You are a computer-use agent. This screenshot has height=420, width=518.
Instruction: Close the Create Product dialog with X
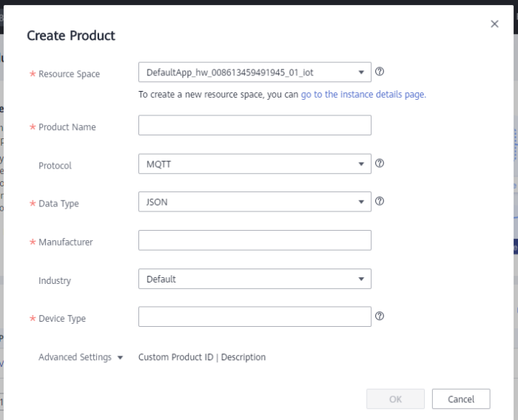pyautogui.click(x=494, y=24)
